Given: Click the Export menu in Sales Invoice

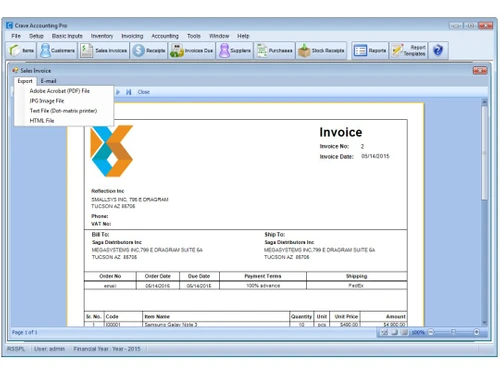Looking at the screenshot, I should [25, 81].
